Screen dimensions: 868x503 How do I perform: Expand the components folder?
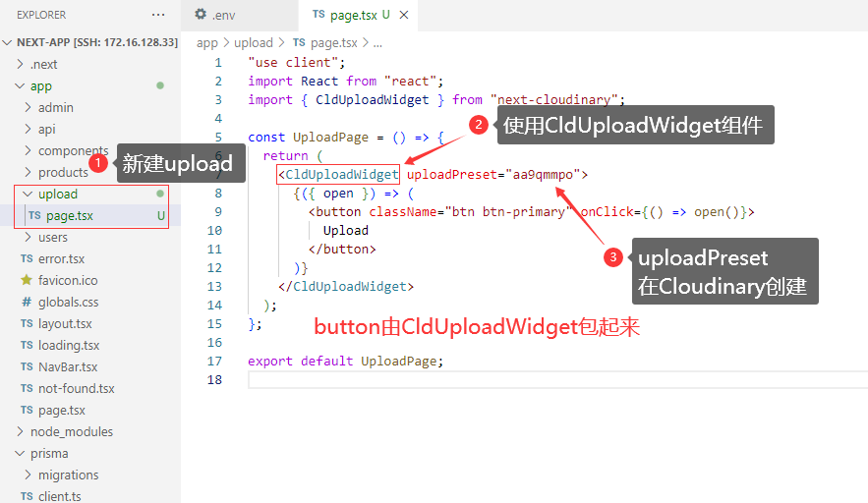(28, 150)
